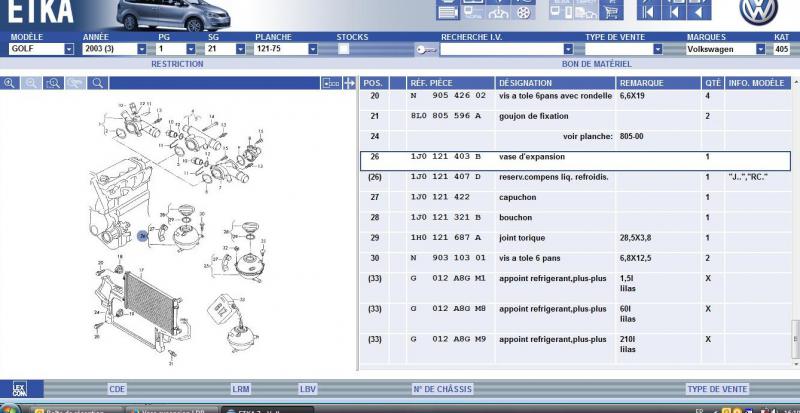The height and width of the screenshot is (413, 800).
Task: Click the key icon beside Recherche I.V.
Action: pos(427,50)
